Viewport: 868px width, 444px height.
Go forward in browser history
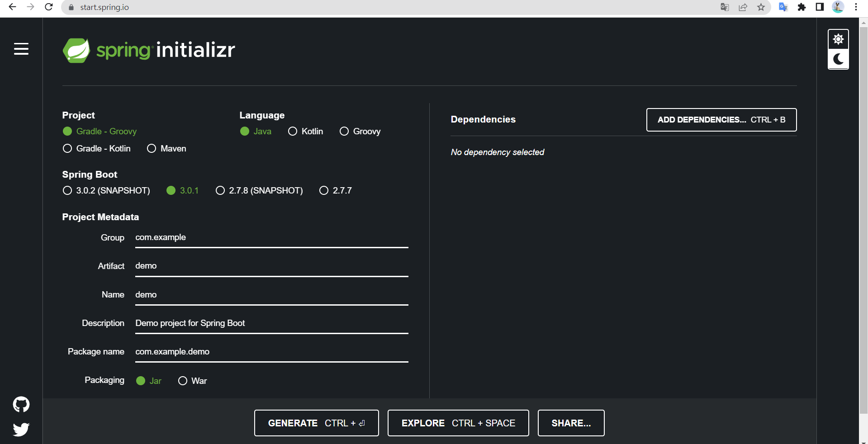click(30, 7)
